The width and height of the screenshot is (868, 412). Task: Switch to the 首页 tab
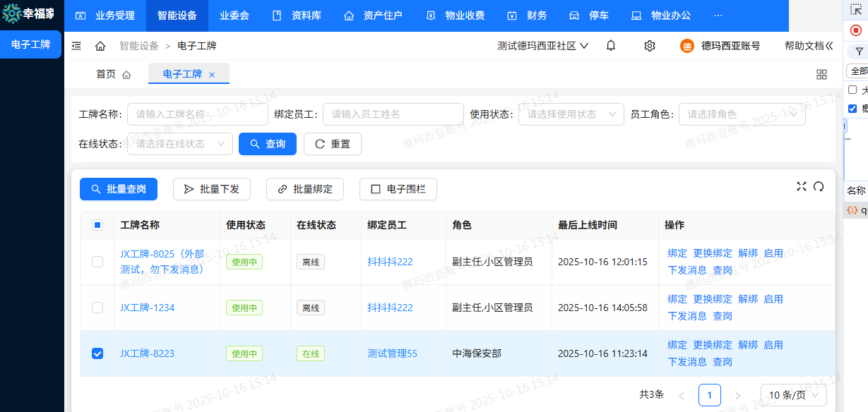114,74
